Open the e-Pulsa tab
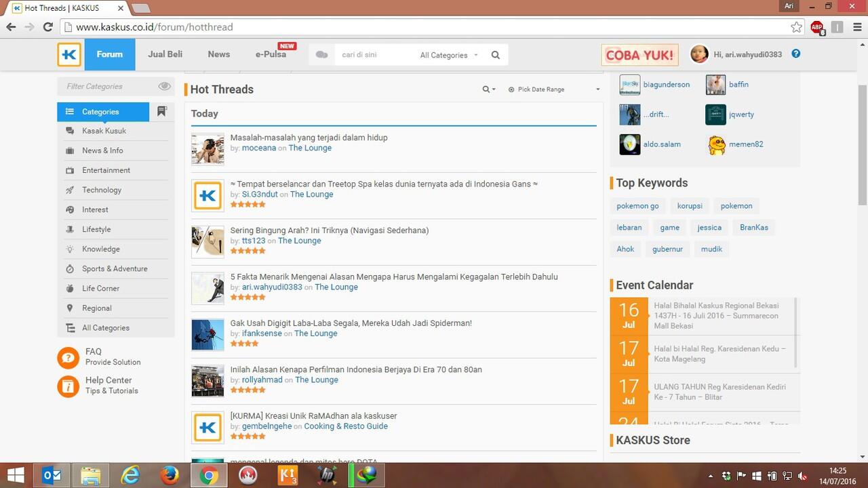Viewport: 868px width, 488px height. tap(271, 54)
